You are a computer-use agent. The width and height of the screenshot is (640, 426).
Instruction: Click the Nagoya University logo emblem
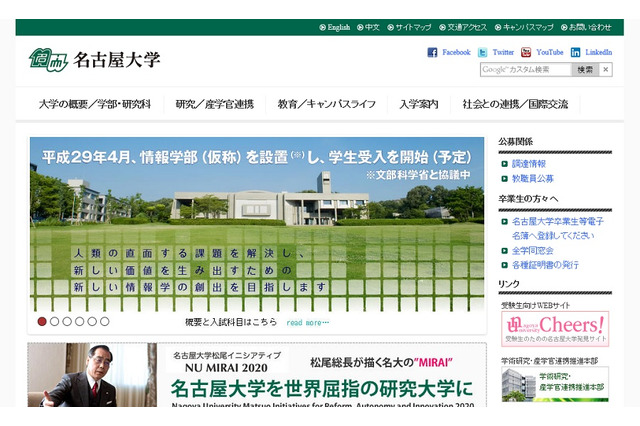(x=48, y=60)
